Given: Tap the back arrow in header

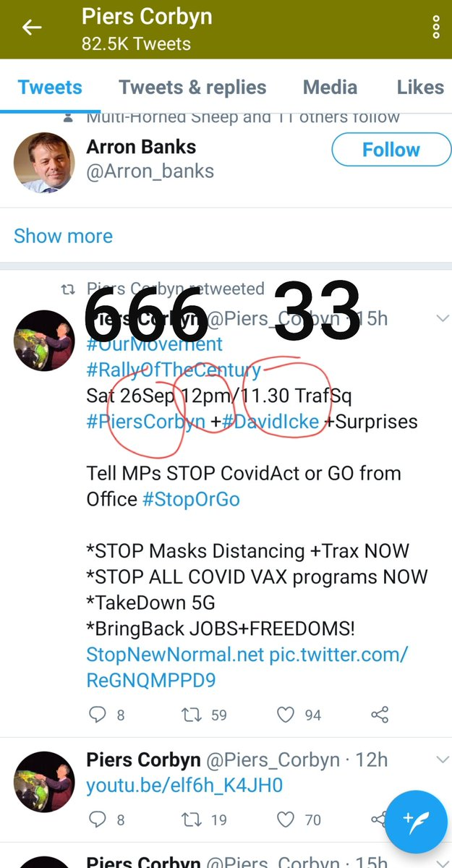Looking at the screenshot, I should click(32, 28).
